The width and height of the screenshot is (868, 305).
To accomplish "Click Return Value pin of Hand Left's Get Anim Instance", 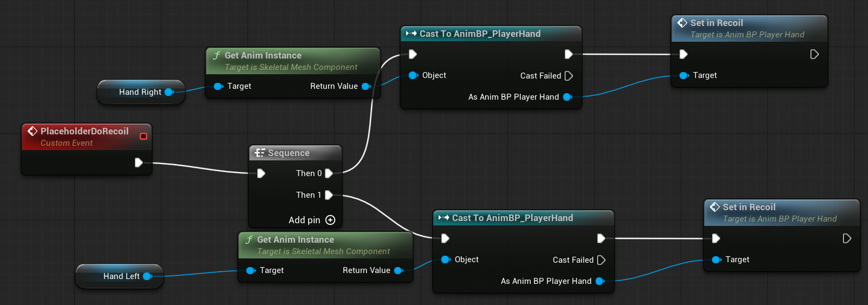I will (x=399, y=270).
